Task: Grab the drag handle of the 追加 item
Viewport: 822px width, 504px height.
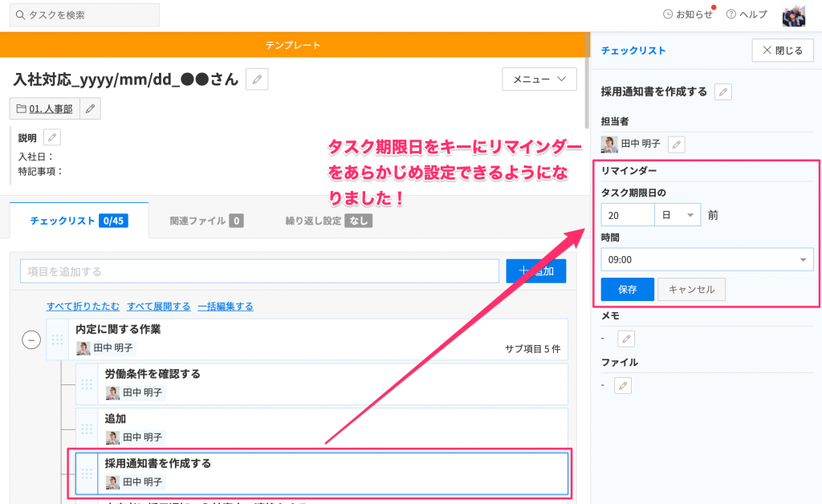Action: 87,429
